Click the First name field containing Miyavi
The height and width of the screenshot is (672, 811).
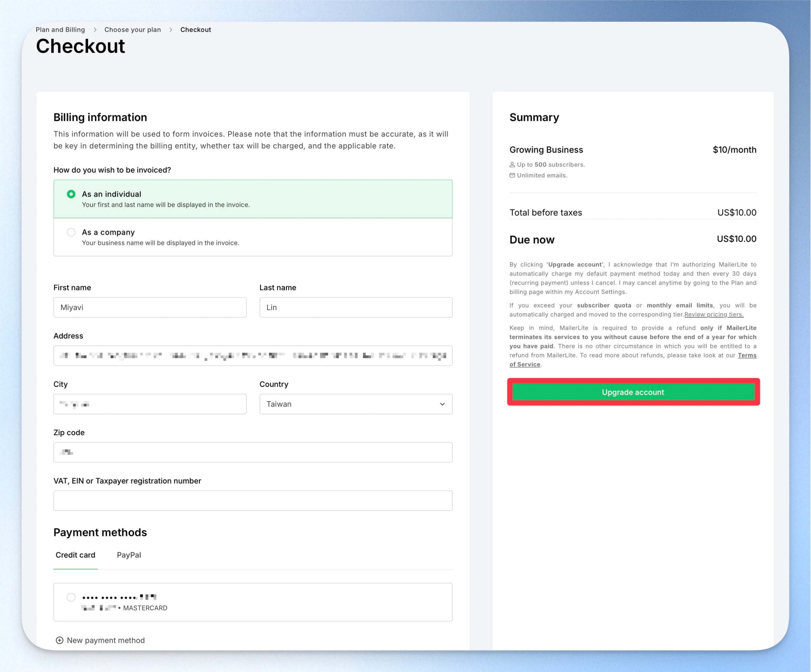point(150,307)
